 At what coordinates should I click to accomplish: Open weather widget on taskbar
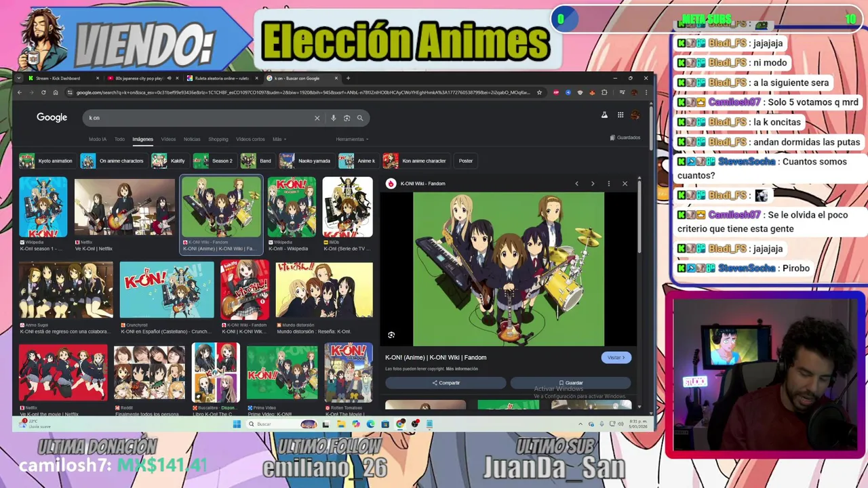coord(35,424)
